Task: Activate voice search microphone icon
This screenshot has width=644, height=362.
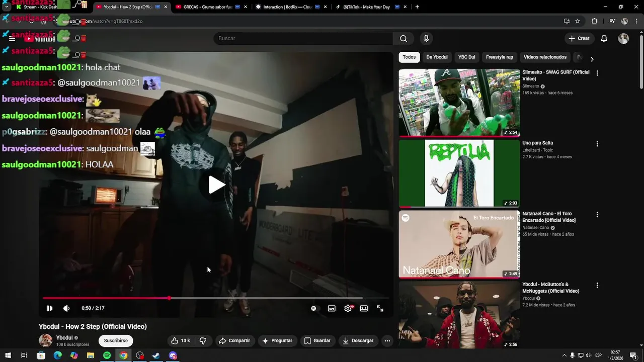Action: (426, 39)
